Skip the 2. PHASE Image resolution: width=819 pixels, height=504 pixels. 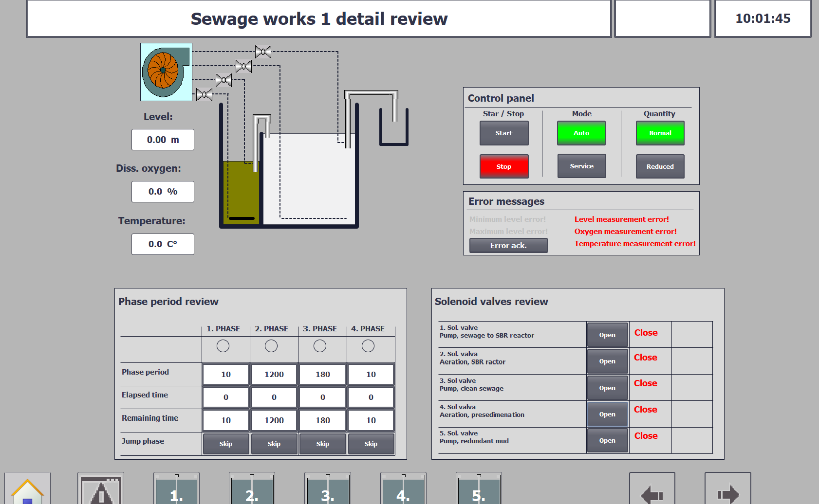click(274, 444)
